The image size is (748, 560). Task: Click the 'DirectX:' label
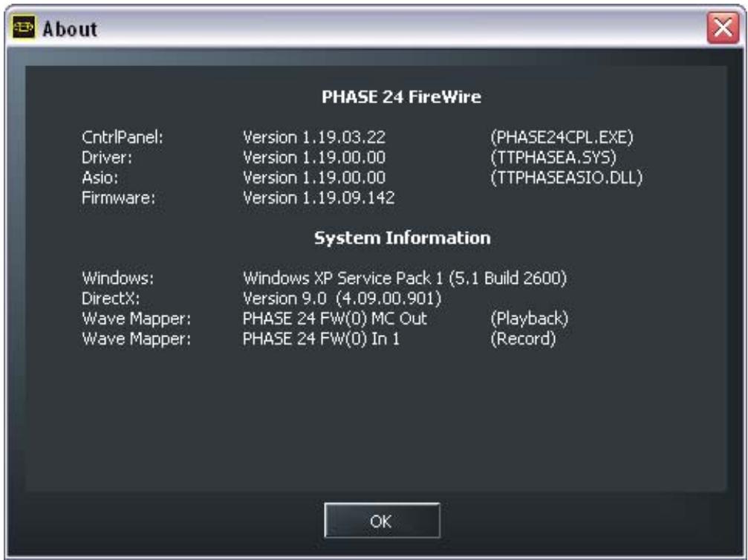[x=111, y=298]
